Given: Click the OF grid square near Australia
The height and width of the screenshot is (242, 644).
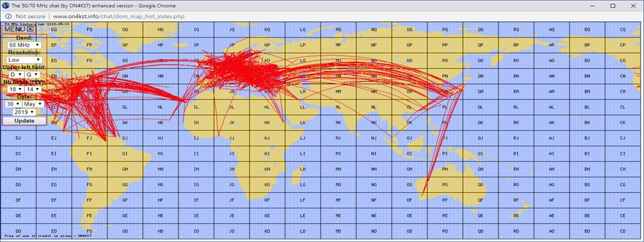Looking at the screenshot, I should [x=409, y=200].
